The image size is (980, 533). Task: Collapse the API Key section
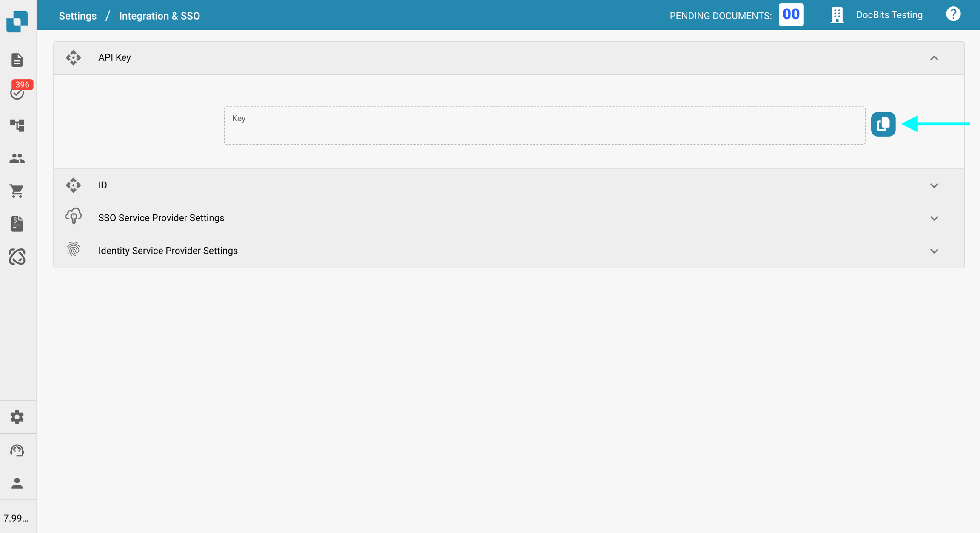(934, 58)
